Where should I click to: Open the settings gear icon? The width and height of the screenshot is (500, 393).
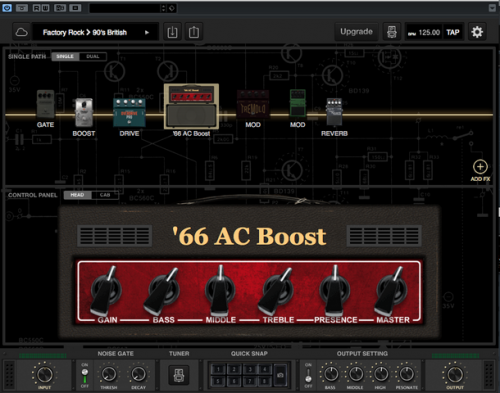pos(477,32)
